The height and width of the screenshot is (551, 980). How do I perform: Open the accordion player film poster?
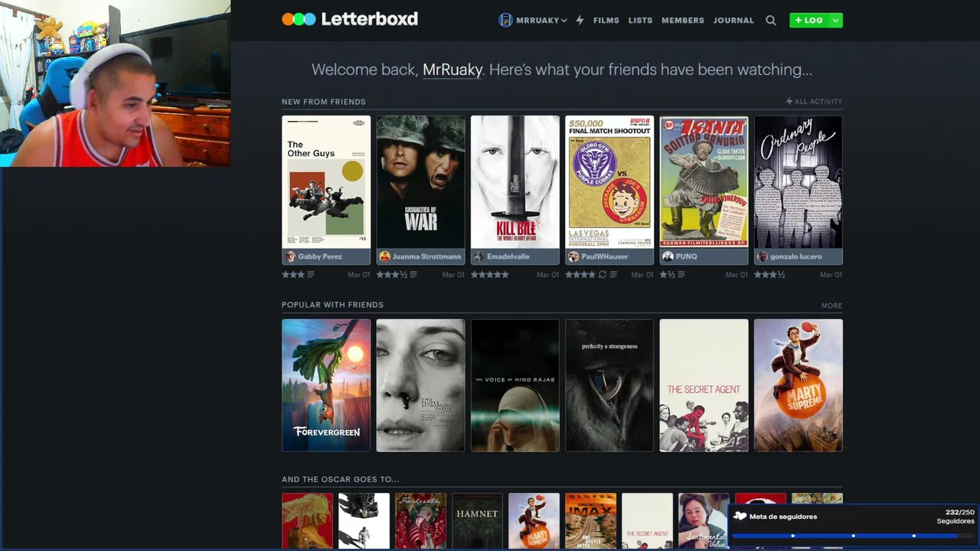[x=704, y=181]
